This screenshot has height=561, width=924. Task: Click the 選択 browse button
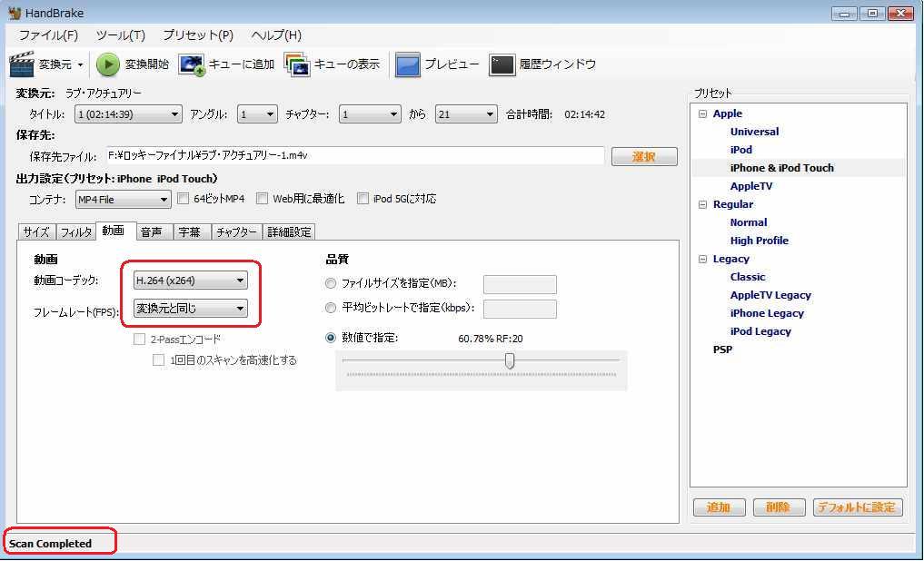[x=643, y=157]
